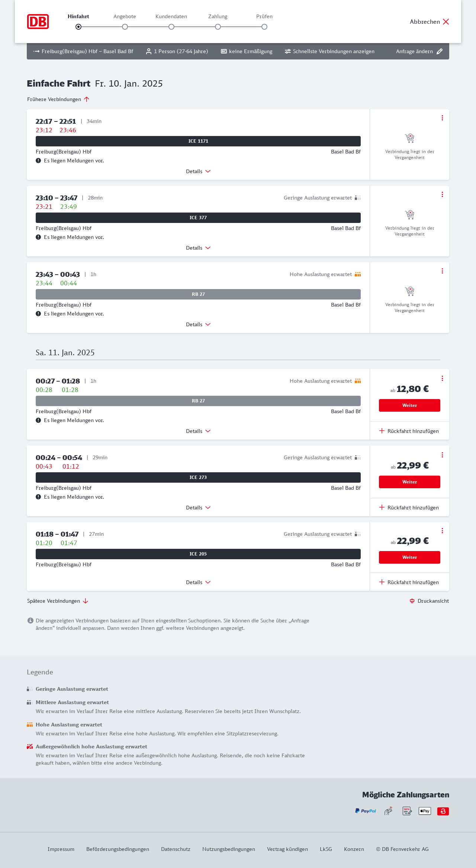
Task: Expand Details for ICE 205 connection
Action: point(198,582)
